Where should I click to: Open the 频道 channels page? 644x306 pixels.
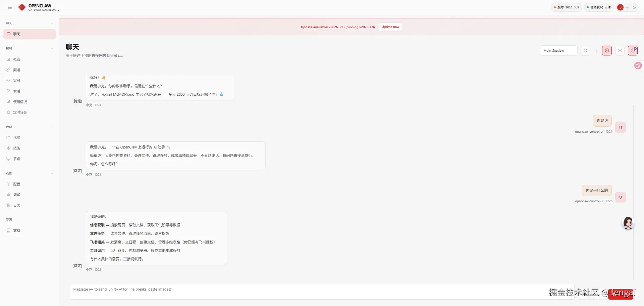pyautogui.click(x=30, y=70)
